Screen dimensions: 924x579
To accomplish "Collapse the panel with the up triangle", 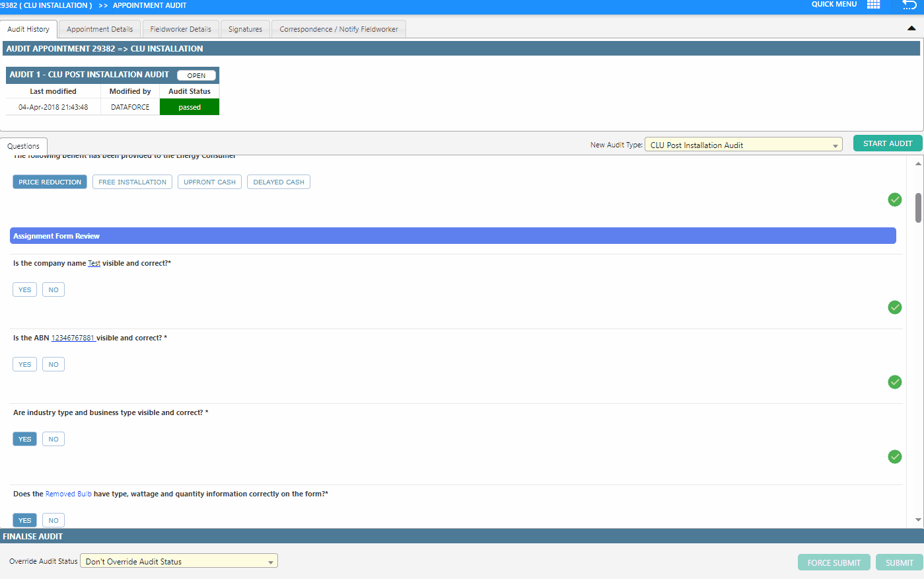I will [911, 28].
